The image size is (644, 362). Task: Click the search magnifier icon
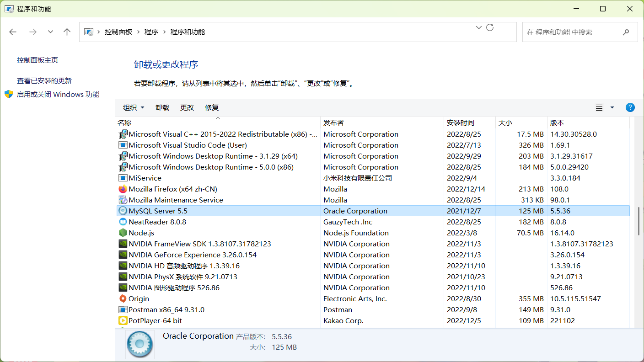click(626, 32)
